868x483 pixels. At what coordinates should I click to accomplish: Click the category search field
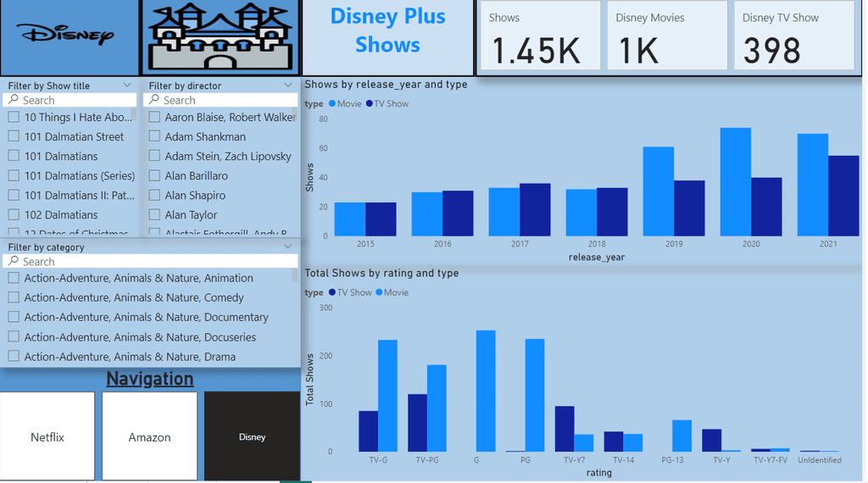(x=150, y=261)
